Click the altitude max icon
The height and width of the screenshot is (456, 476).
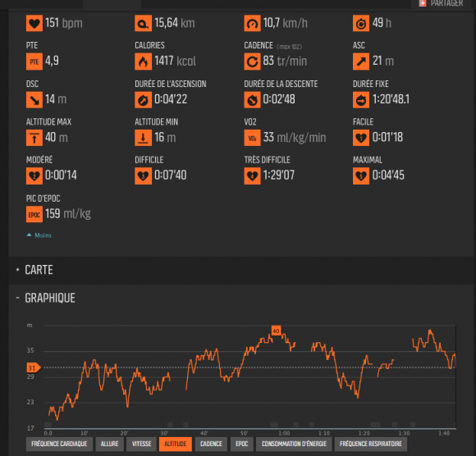[34, 138]
